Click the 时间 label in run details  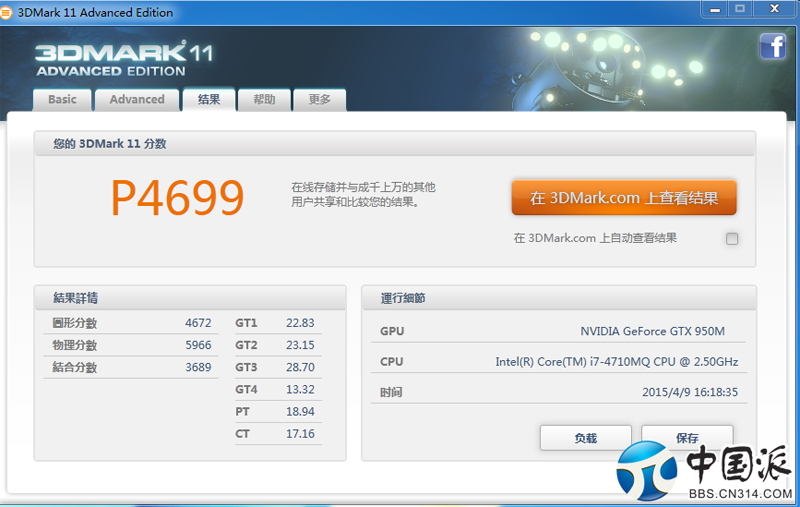[x=391, y=392]
